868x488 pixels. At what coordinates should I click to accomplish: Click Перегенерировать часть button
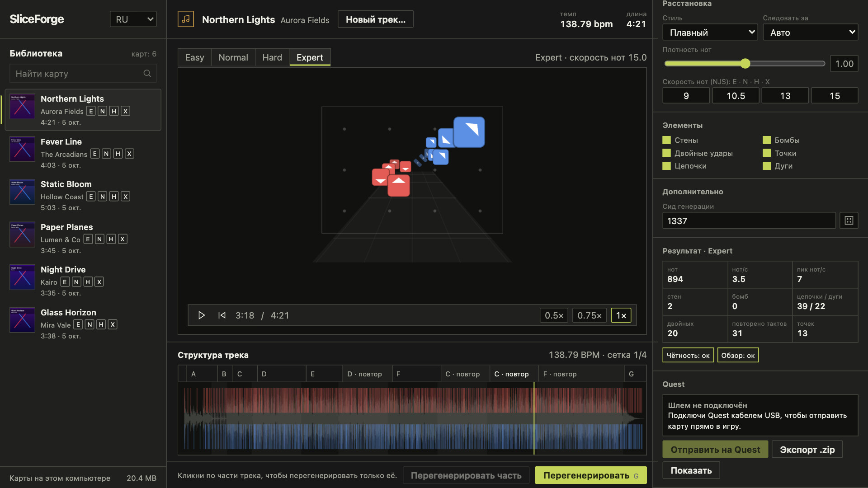(466, 475)
